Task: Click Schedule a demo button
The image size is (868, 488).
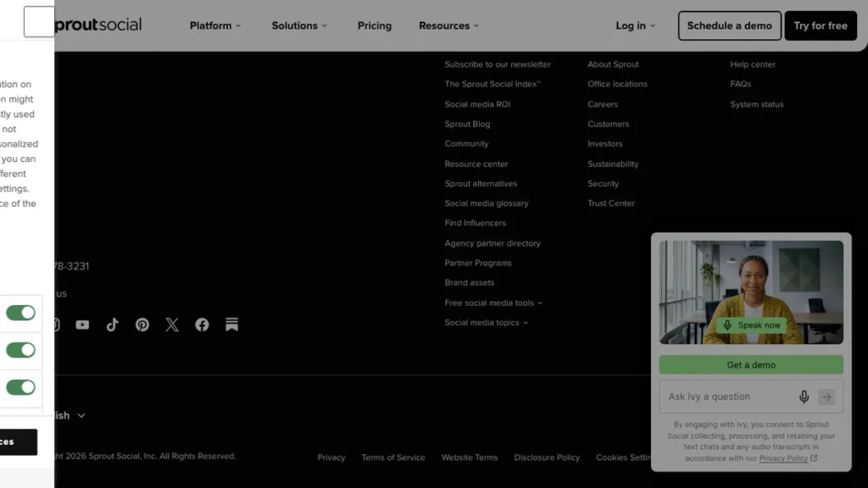Action: click(730, 25)
